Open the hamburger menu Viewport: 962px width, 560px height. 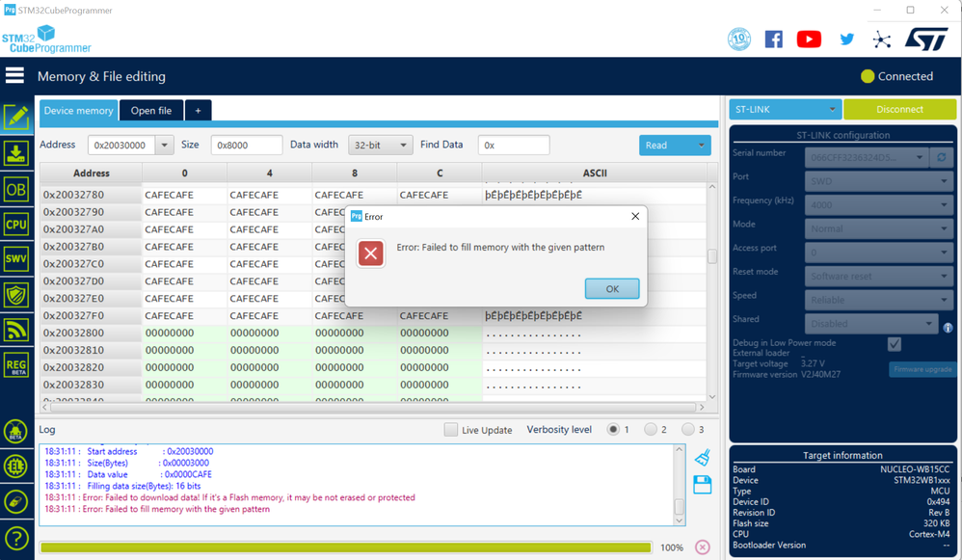click(14, 75)
